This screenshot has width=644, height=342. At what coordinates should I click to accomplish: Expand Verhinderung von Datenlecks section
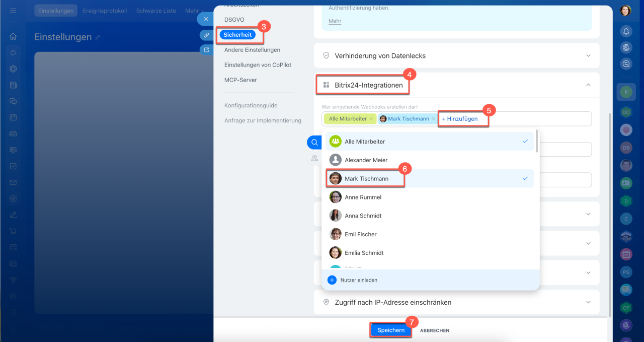(457, 55)
